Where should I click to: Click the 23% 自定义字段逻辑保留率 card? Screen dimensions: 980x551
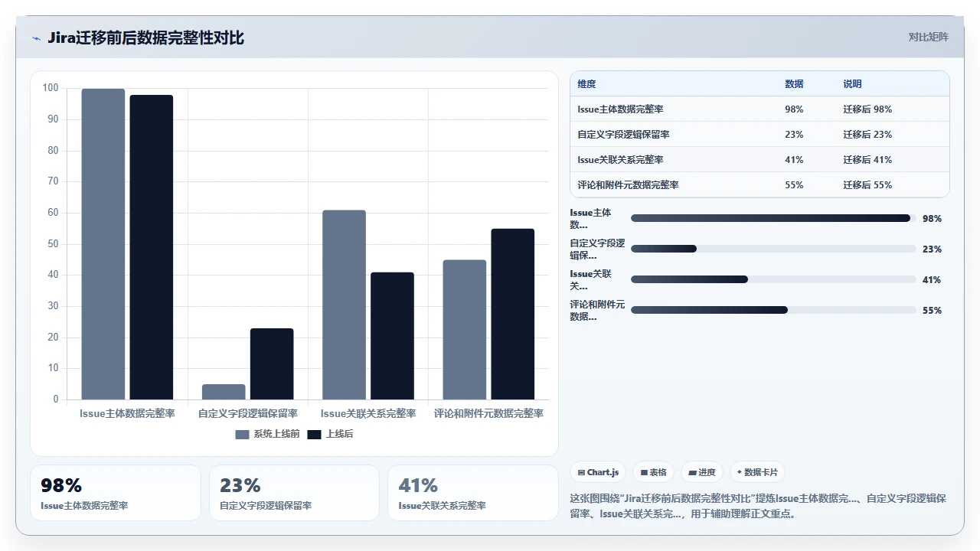click(294, 493)
